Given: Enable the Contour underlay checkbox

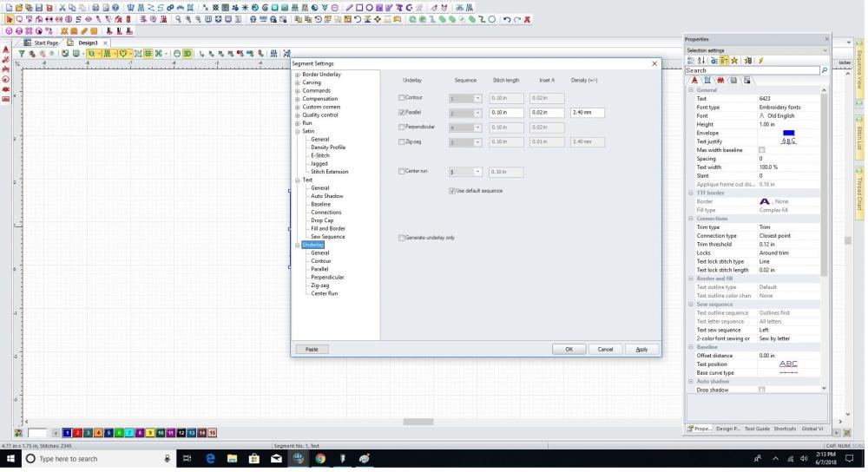Looking at the screenshot, I should click(x=401, y=98).
